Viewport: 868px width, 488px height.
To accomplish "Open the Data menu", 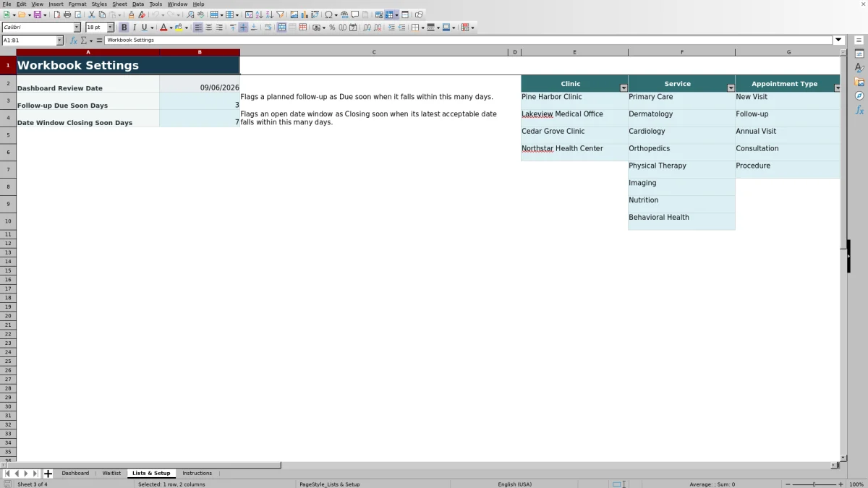I will click(138, 4).
